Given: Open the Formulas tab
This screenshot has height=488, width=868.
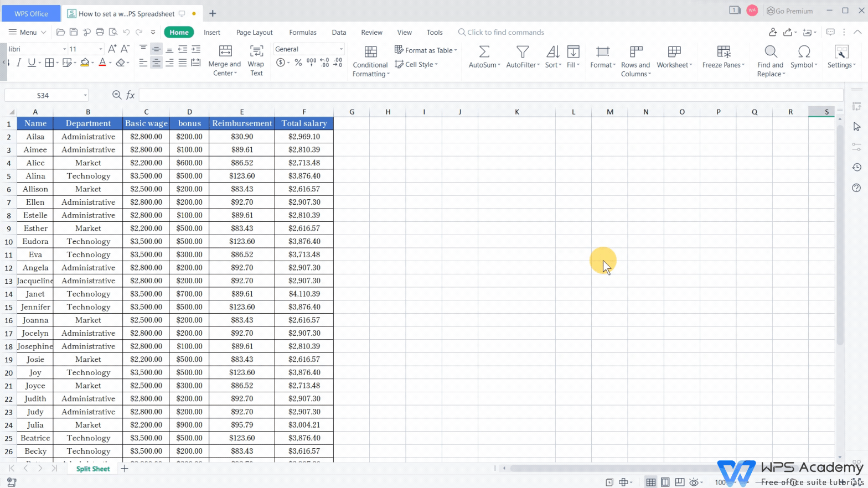Looking at the screenshot, I should coord(303,32).
